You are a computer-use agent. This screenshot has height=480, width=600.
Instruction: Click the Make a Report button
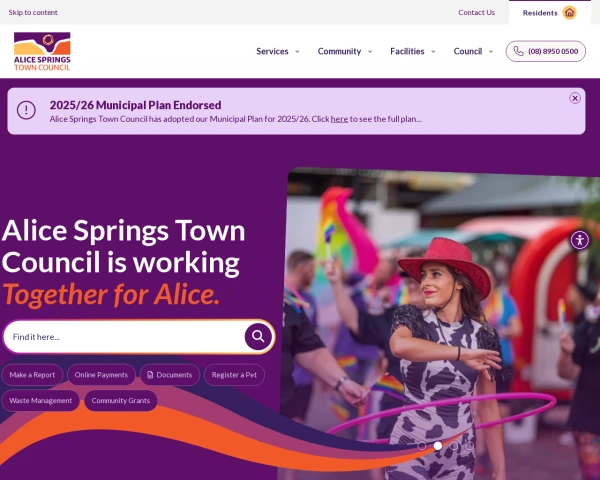coord(32,375)
